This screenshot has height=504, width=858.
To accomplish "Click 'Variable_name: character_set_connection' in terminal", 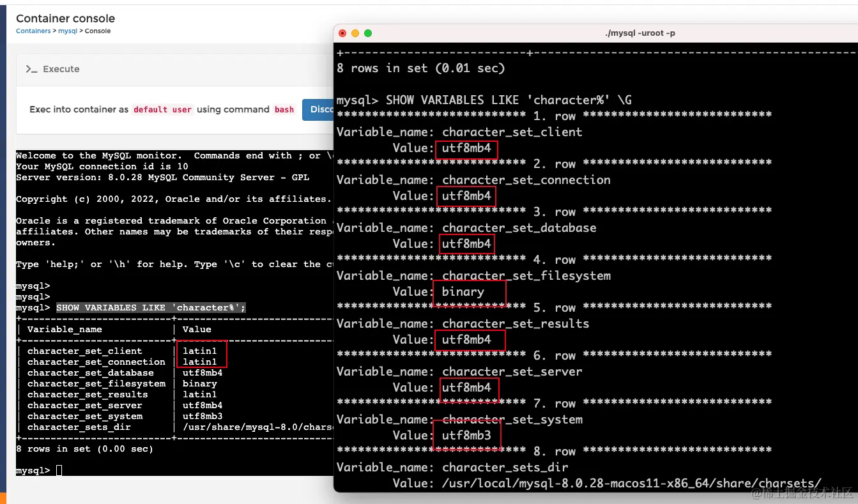I will 473,180.
